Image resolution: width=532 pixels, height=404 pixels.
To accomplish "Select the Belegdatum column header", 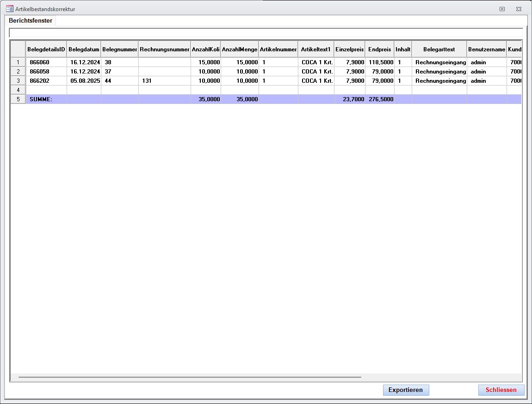I will click(84, 49).
